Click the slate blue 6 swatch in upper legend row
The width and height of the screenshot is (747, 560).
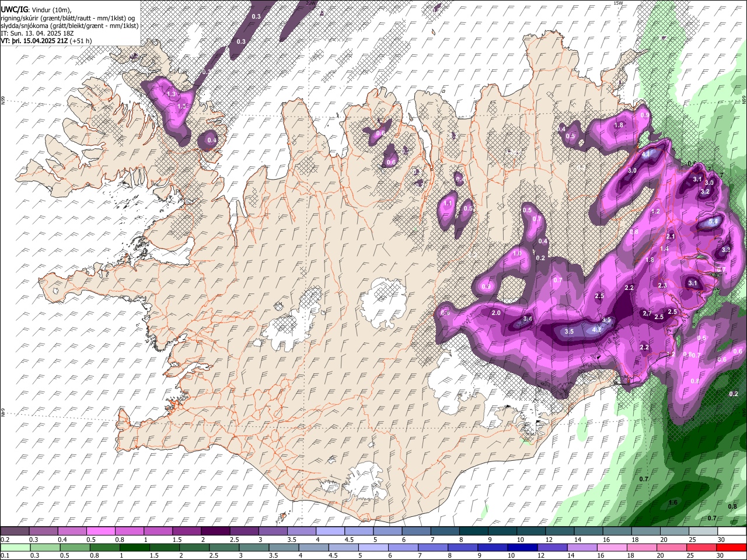[x=416, y=531]
